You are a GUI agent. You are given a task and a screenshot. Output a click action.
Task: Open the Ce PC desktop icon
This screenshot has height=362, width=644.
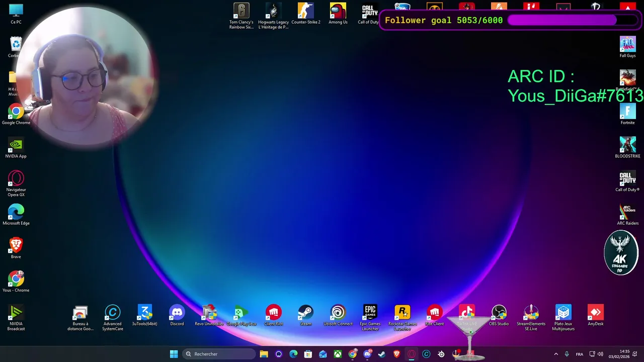coord(16,14)
